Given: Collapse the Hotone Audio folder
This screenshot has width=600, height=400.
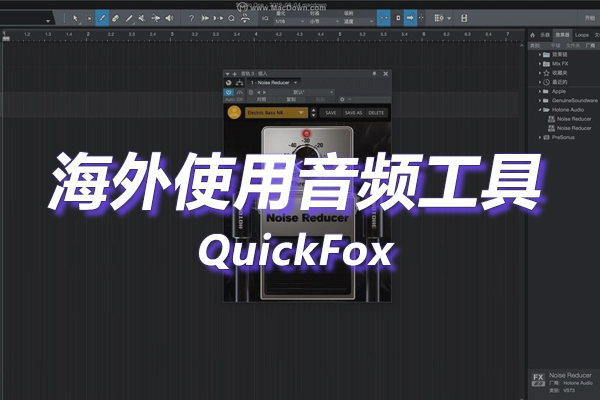Looking at the screenshot, I should pyautogui.click(x=540, y=109).
